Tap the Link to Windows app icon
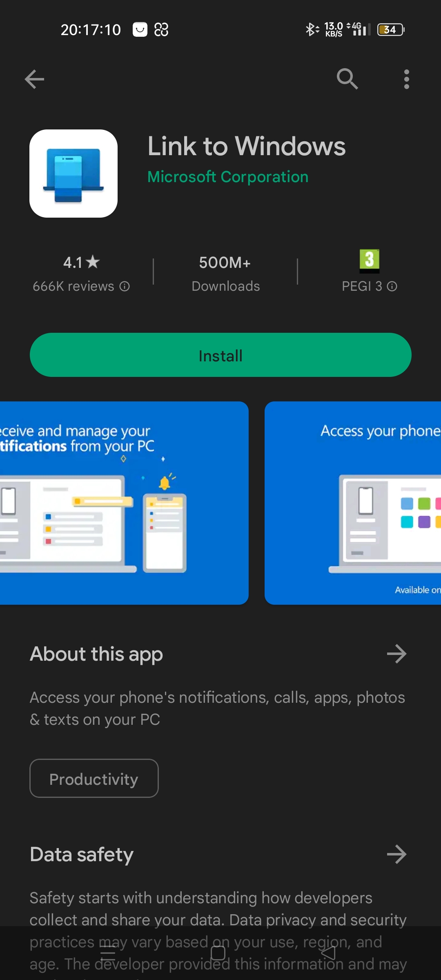 click(73, 174)
